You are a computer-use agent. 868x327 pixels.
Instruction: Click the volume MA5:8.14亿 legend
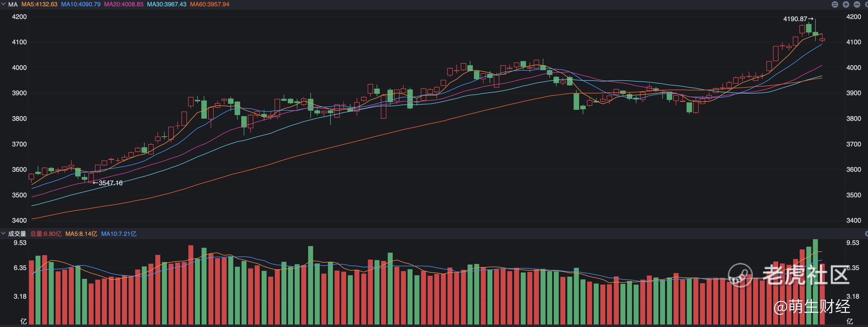coord(81,234)
